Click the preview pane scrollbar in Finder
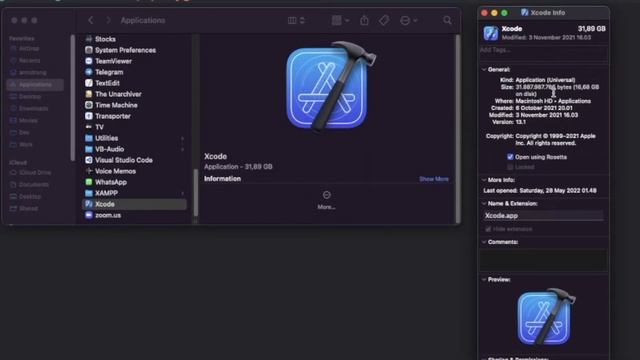Image resolution: width=640 pixels, height=360 pixels. coord(458,129)
